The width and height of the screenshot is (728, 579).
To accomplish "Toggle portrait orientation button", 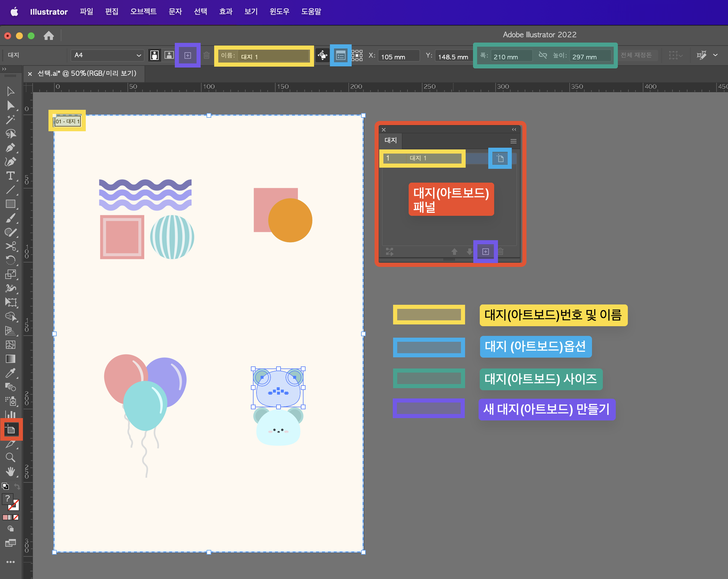I will 154,55.
